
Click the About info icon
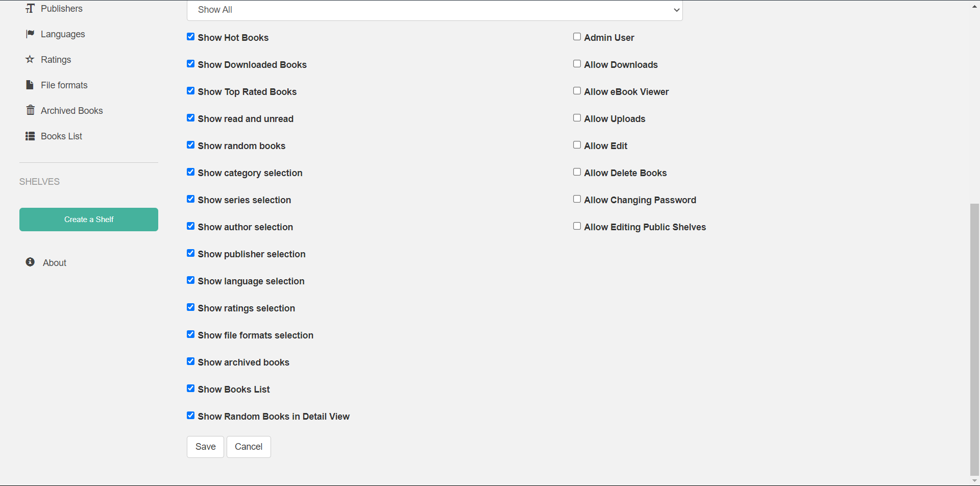click(x=31, y=262)
